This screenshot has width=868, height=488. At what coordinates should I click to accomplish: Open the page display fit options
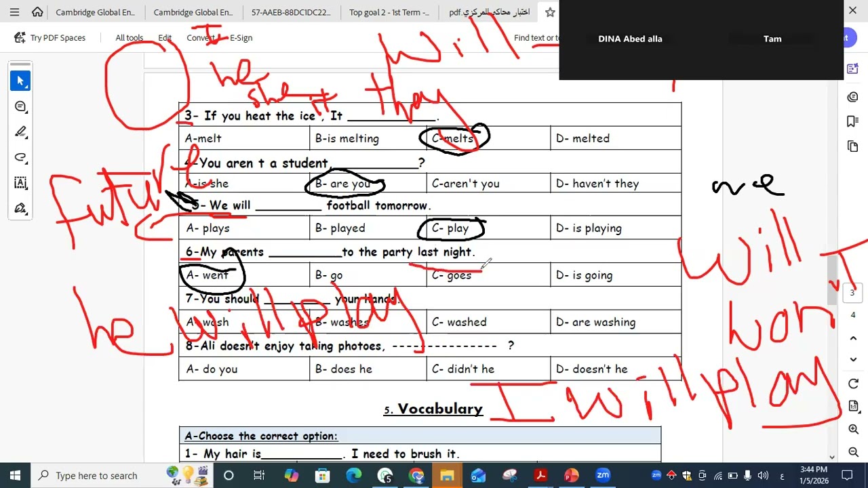click(853, 406)
